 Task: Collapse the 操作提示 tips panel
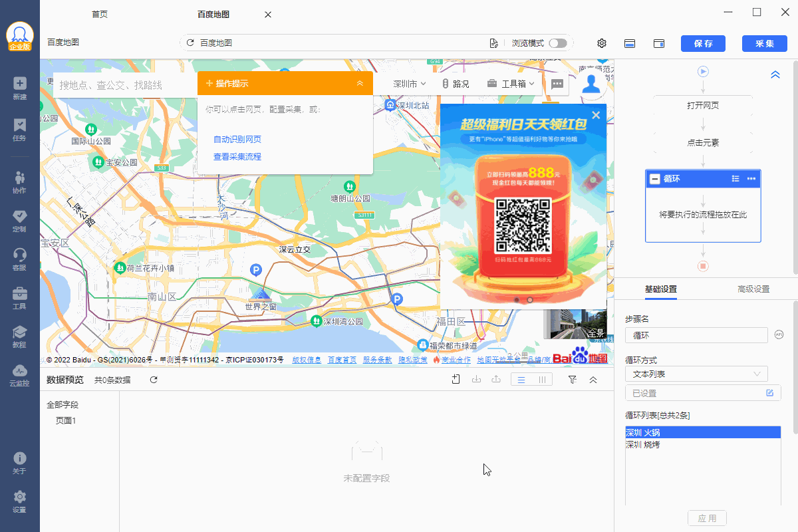pos(360,83)
